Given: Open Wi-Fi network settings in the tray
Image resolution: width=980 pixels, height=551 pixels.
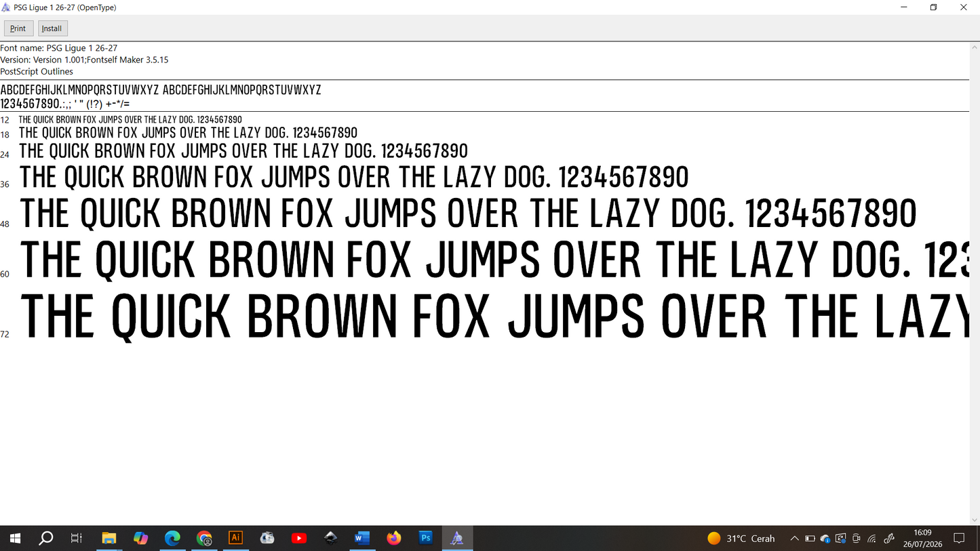Looking at the screenshot, I should click(872, 539).
